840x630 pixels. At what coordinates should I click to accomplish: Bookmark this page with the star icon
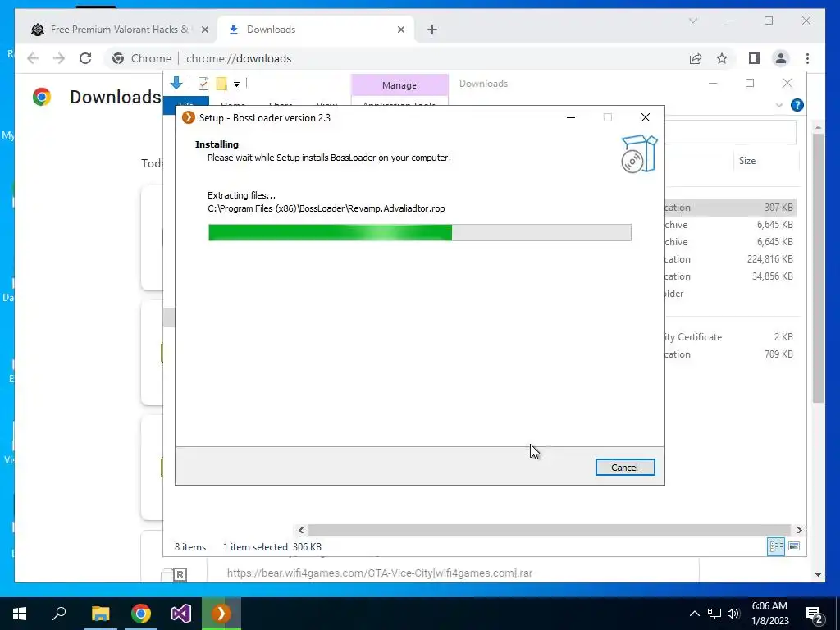click(722, 58)
